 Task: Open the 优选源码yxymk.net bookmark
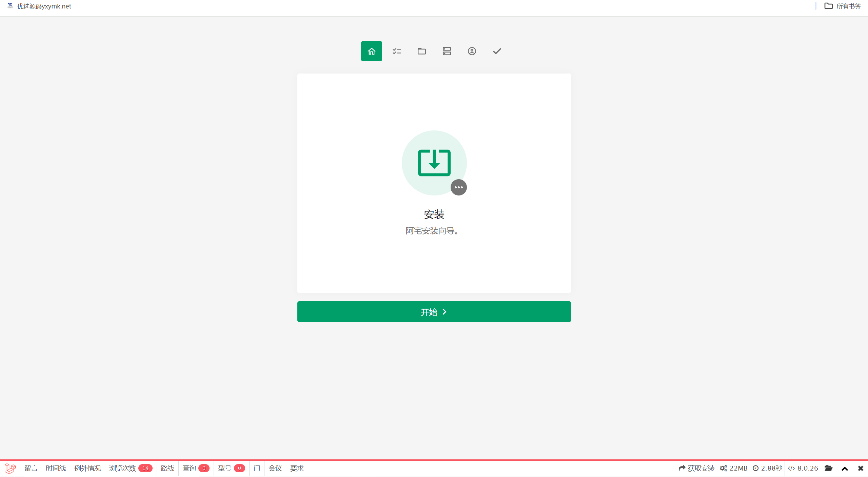pyautogui.click(x=39, y=6)
